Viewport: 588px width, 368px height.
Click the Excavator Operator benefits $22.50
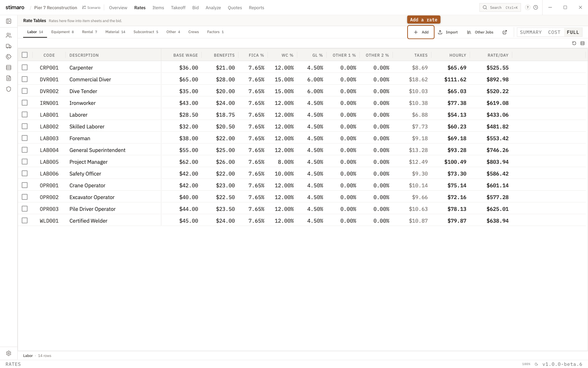pos(225,197)
